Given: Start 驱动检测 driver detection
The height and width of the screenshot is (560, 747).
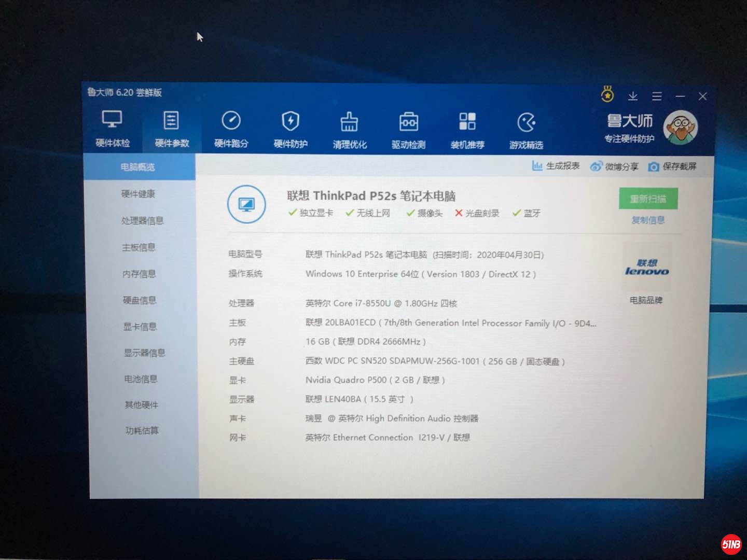Looking at the screenshot, I should click(408, 129).
